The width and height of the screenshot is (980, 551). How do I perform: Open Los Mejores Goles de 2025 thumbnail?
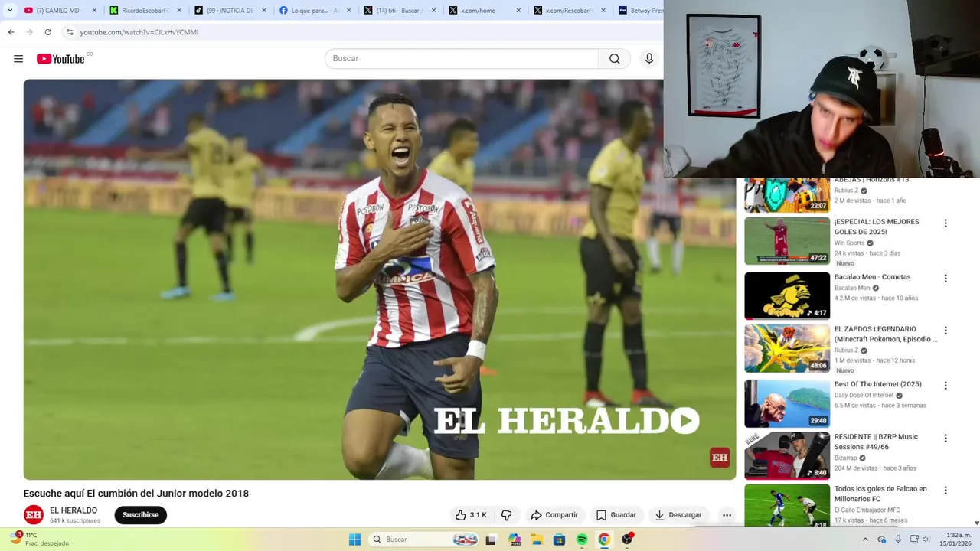[x=787, y=241]
